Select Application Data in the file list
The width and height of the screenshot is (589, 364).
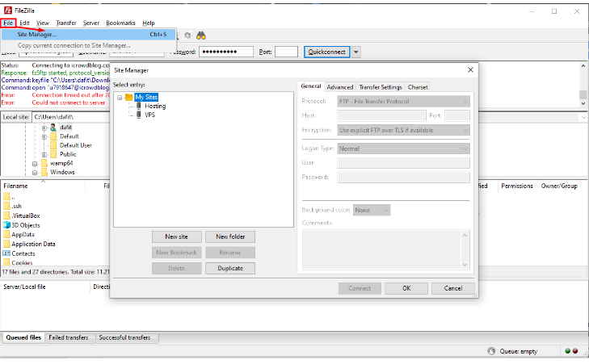[33, 244]
